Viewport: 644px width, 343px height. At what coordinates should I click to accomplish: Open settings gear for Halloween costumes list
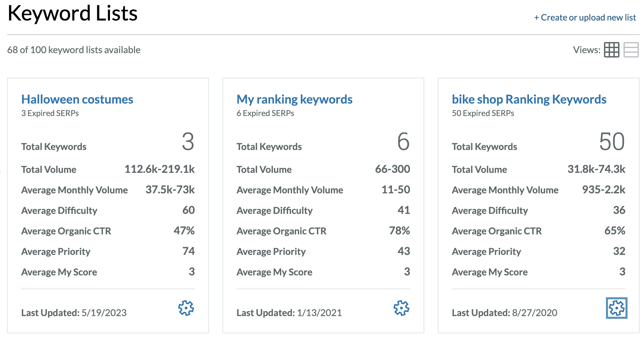click(x=186, y=308)
